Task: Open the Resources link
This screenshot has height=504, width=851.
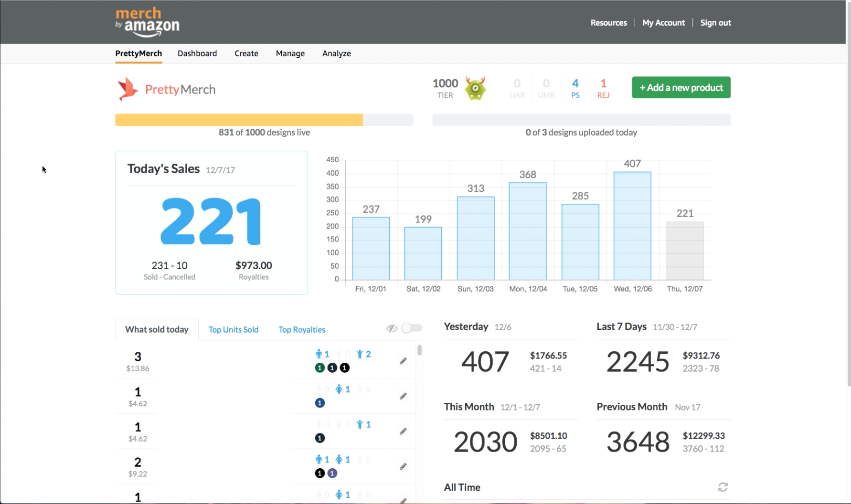Action: tap(608, 22)
